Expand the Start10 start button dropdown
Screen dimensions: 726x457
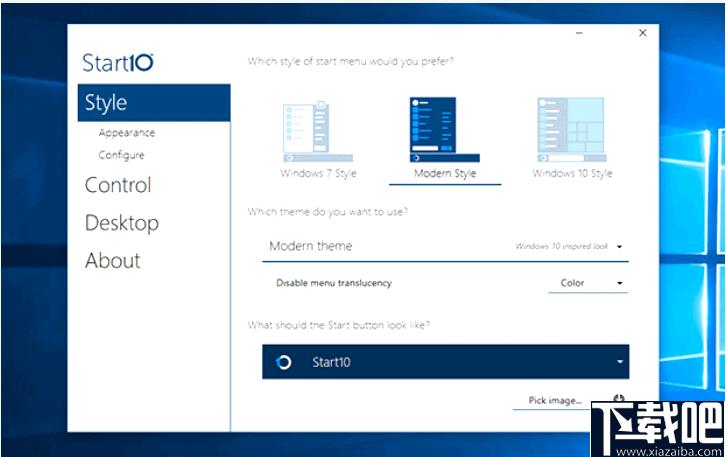point(445,362)
